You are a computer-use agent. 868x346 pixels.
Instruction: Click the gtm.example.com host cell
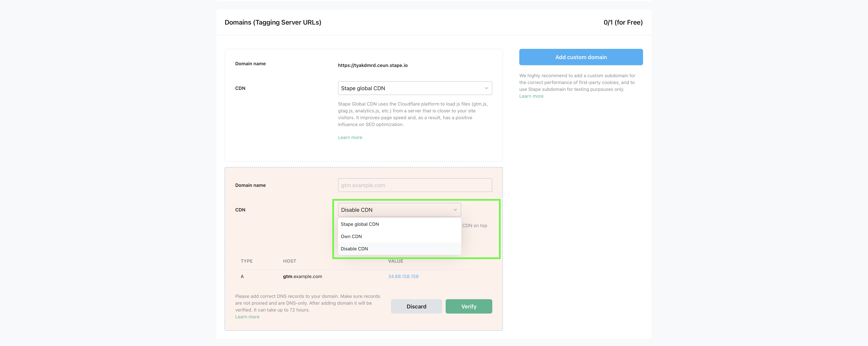coord(302,276)
